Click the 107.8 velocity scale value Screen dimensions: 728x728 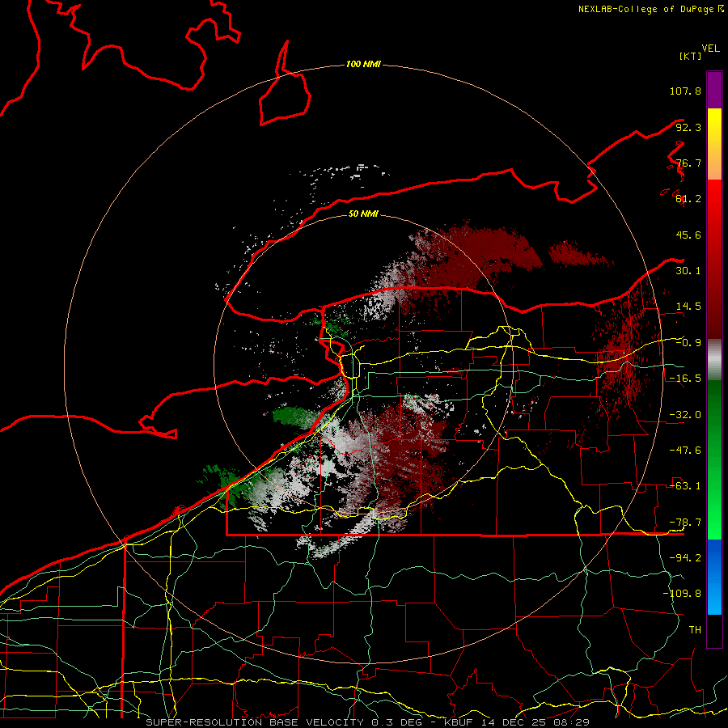click(685, 91)
